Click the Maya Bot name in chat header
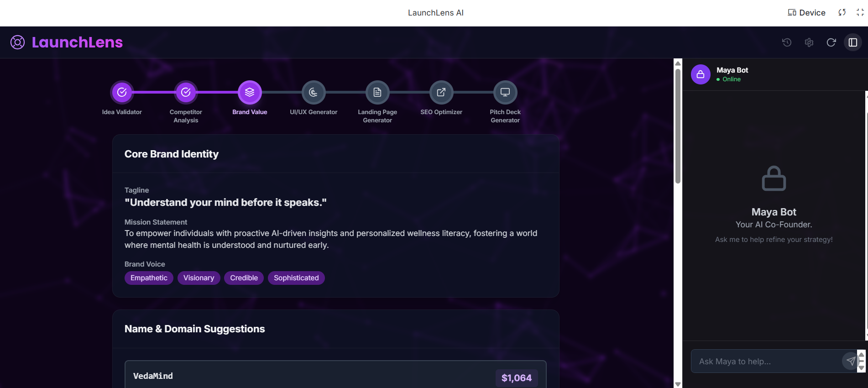Screen dimensions: 868x388 732,70
